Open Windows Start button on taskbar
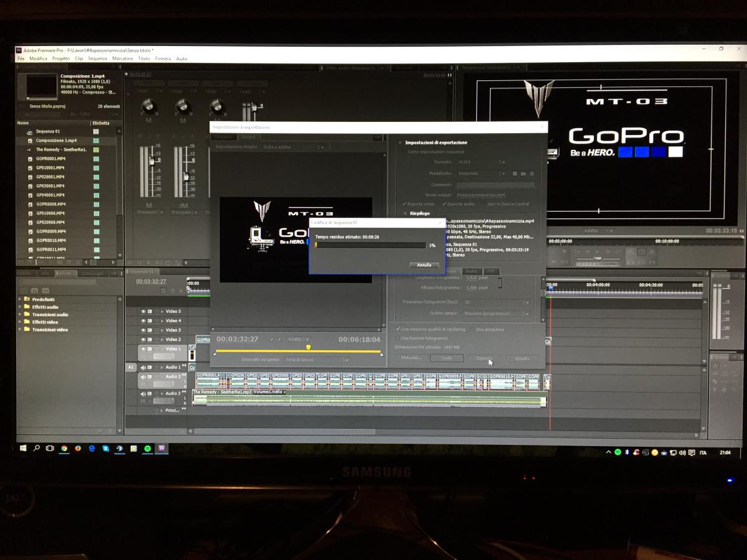Image resolution: width=747 pixels, height=560 pixels. pyautogui.click(x=23, y=448)
